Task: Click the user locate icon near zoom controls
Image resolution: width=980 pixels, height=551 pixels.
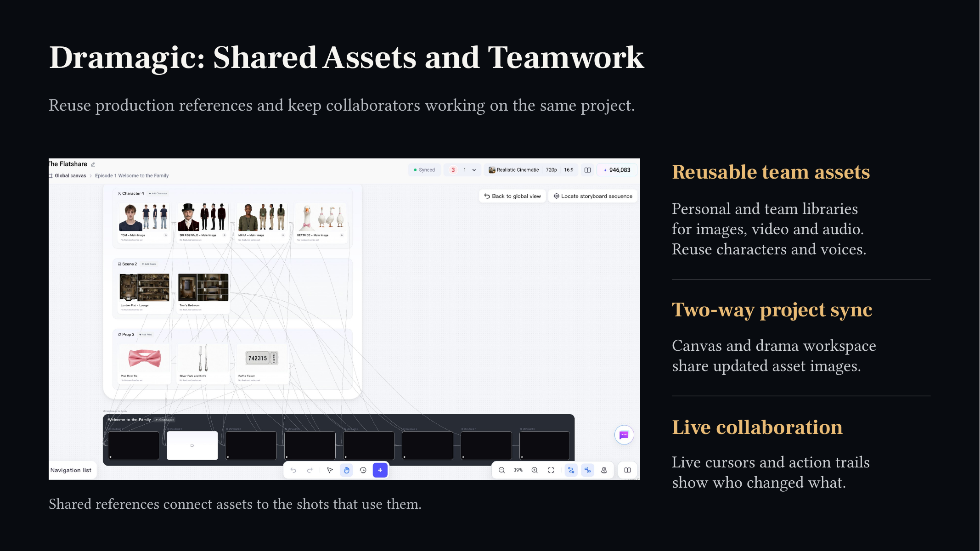Action: [604, 470]
